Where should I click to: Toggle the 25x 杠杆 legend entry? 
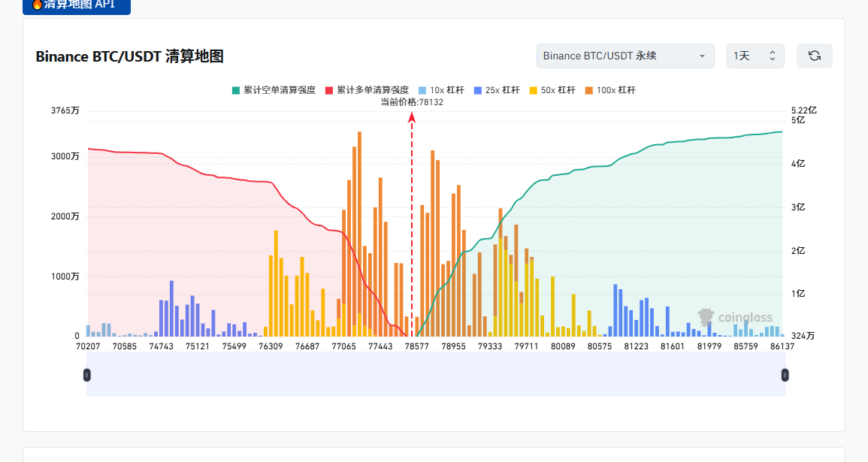tap(497, 90)
